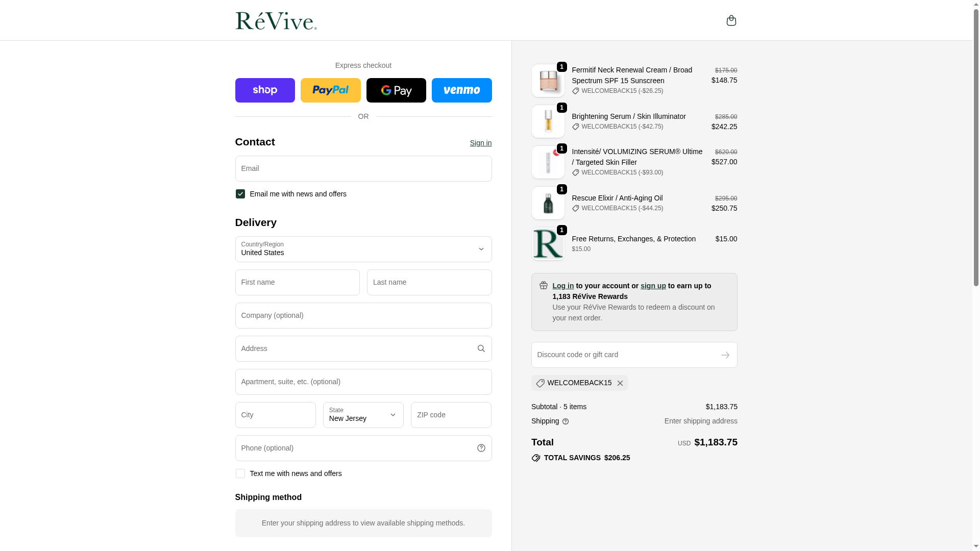Pay with the Shop Pay button

[x=265, y=90]
